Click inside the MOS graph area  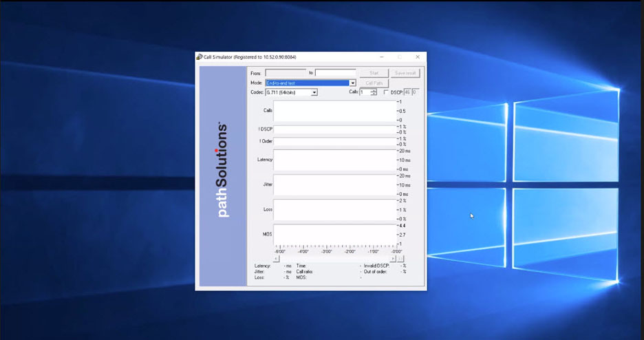point(334,234)
